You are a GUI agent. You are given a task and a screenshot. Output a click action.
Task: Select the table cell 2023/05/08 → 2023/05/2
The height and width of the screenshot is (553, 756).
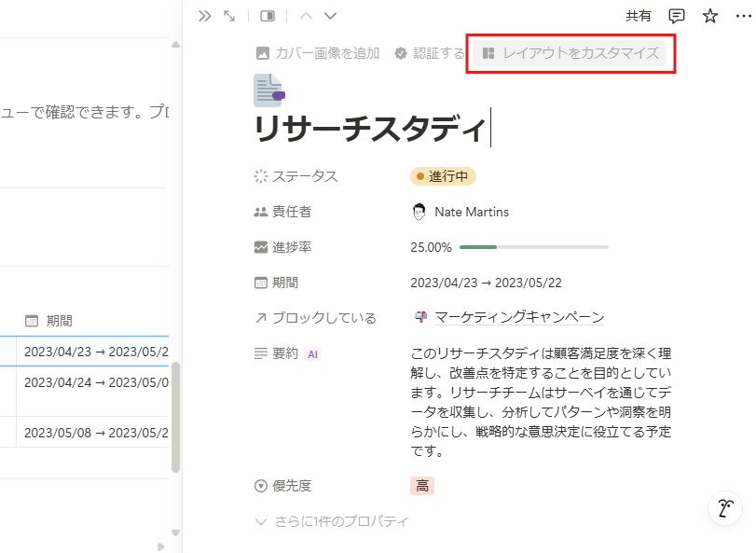(x=92, y=433)
